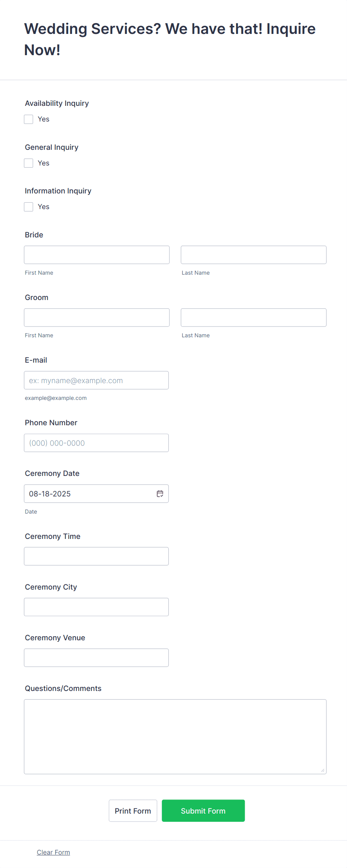The height and width of the screenshot is (868, 347).
Task: Click the Clear Form link
Action: (53, 852)
